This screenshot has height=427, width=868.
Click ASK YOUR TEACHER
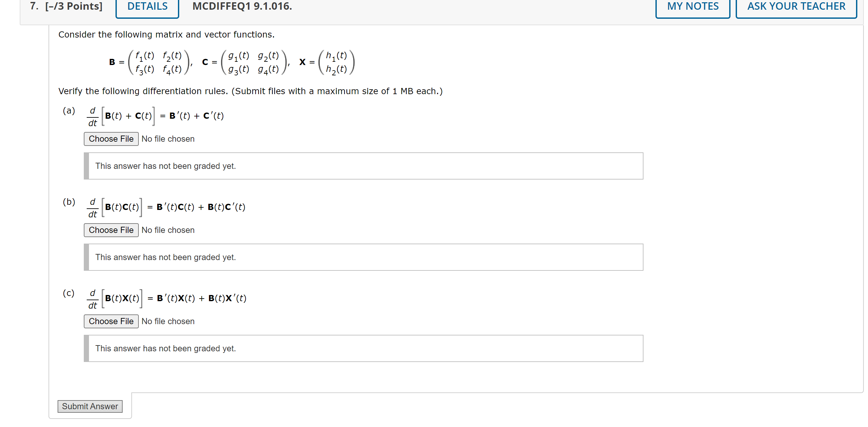(796, 6)
